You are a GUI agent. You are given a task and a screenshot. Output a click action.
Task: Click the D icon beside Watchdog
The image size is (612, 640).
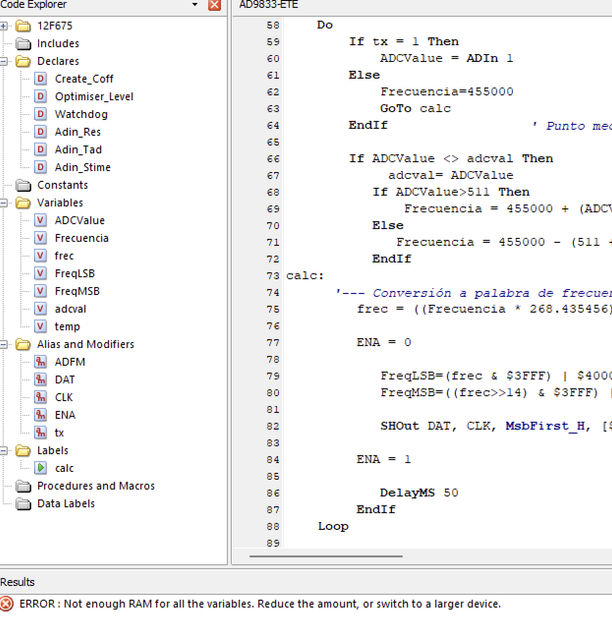pyautogui.click(x=40, y=114)
